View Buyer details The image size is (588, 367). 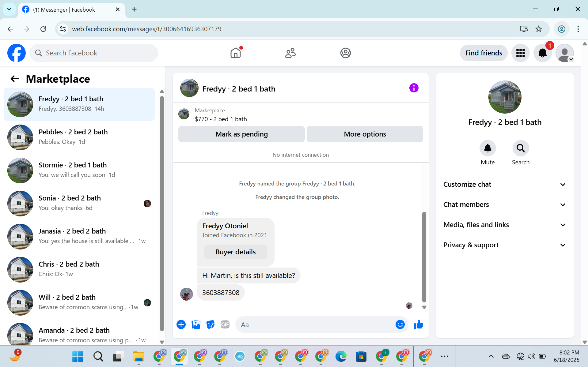coord(235,252)
